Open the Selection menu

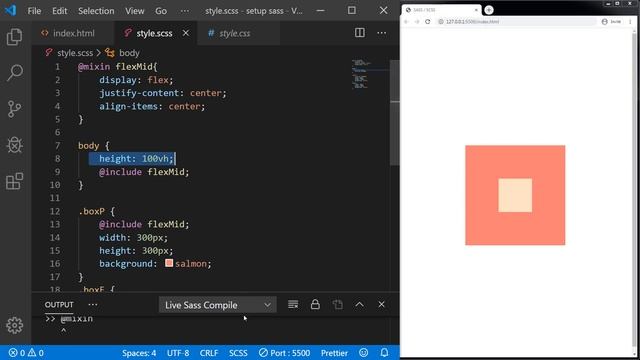(96, 11)
